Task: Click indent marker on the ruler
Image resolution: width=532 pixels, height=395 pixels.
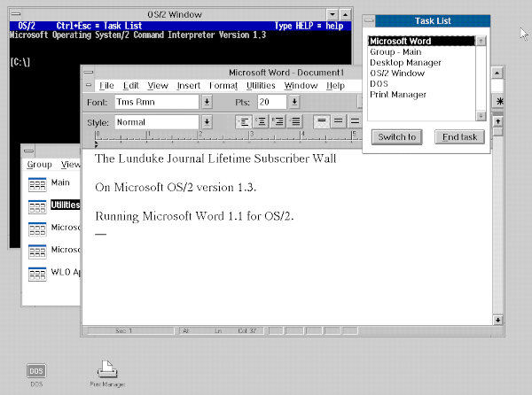Action: tap(97, 144)
